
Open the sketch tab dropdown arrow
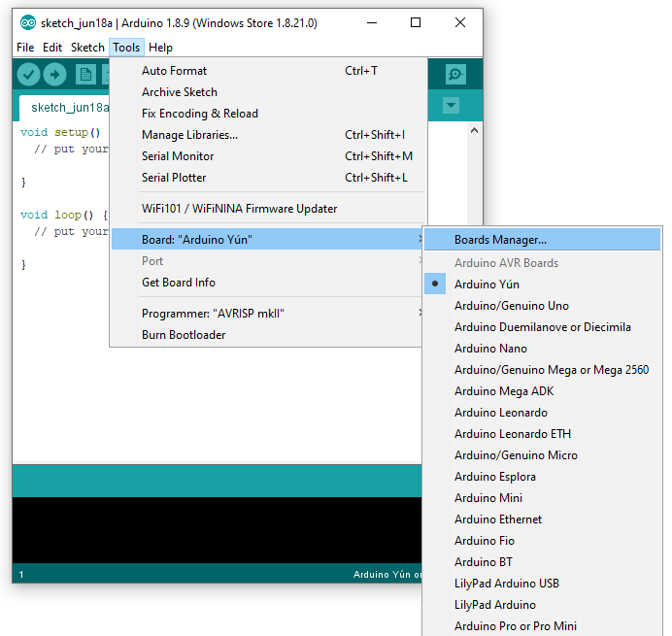[450, 105]
